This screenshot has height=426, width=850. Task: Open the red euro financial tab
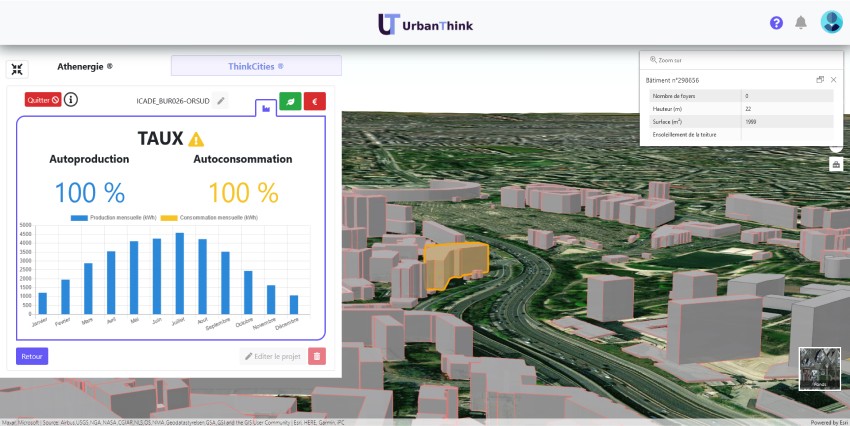314,101
